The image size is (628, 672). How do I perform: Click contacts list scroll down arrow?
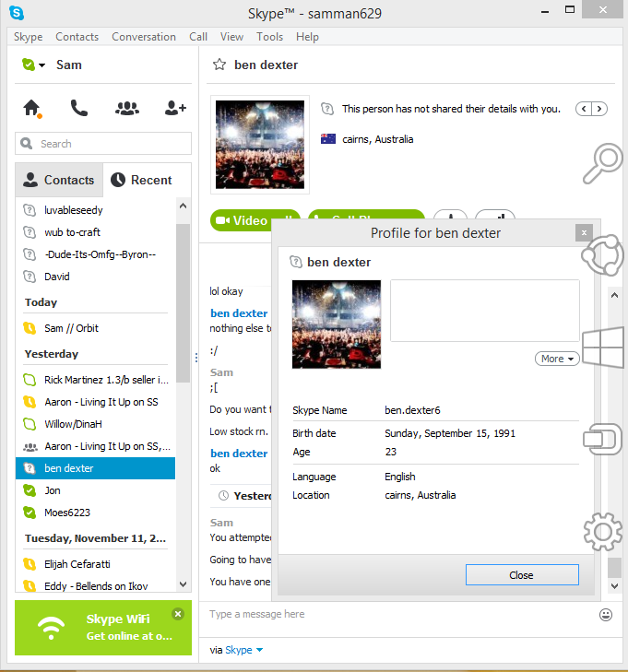[x=183, y=584]
